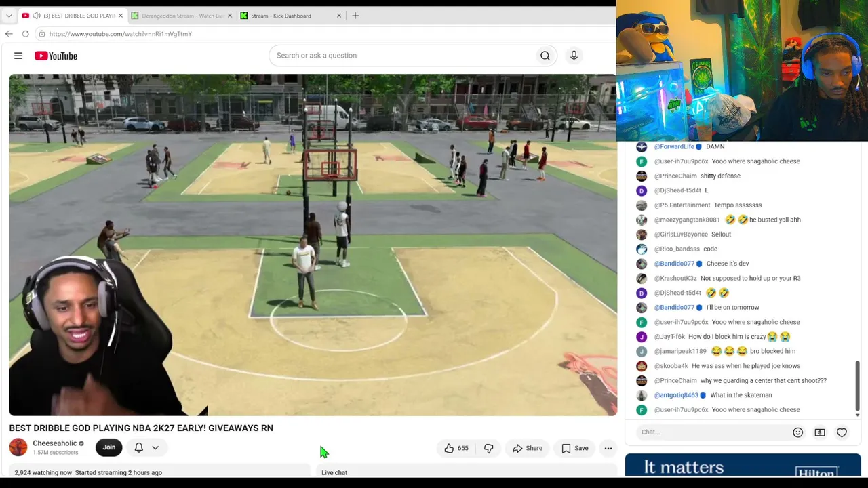Click avatar beside @GirlsLuvBeyonce 'Sellout' message
This screenshot has height=488, width=868.
(x=642, y=235)
